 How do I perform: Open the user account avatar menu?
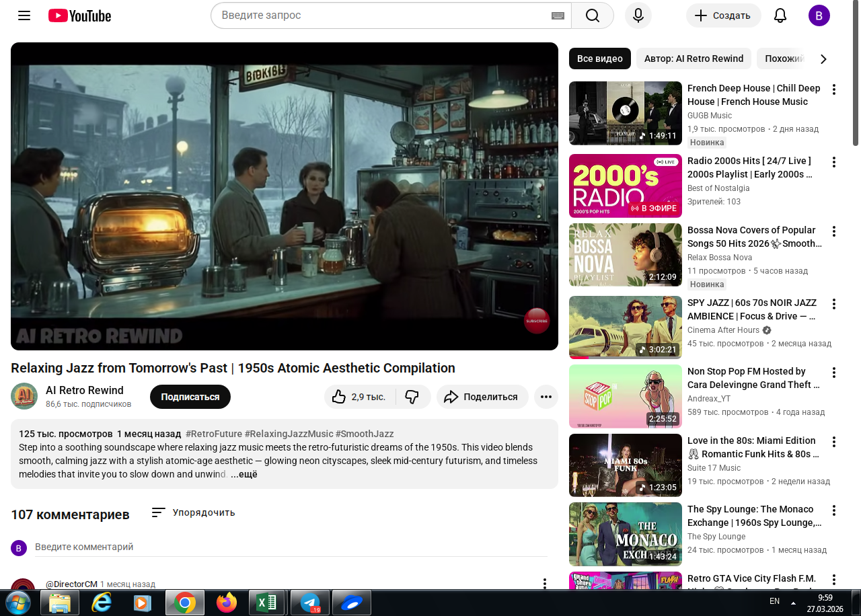(819, 15)
